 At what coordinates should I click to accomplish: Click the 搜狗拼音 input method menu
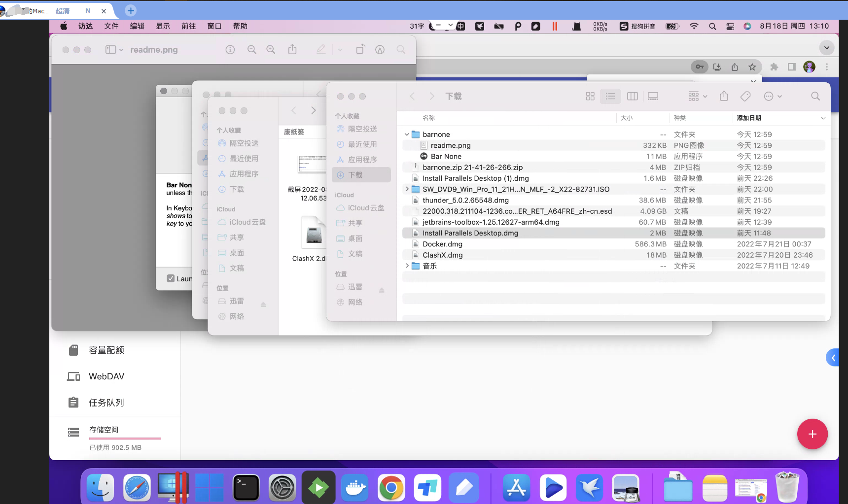pyautogui.click(x=637, y=26)
